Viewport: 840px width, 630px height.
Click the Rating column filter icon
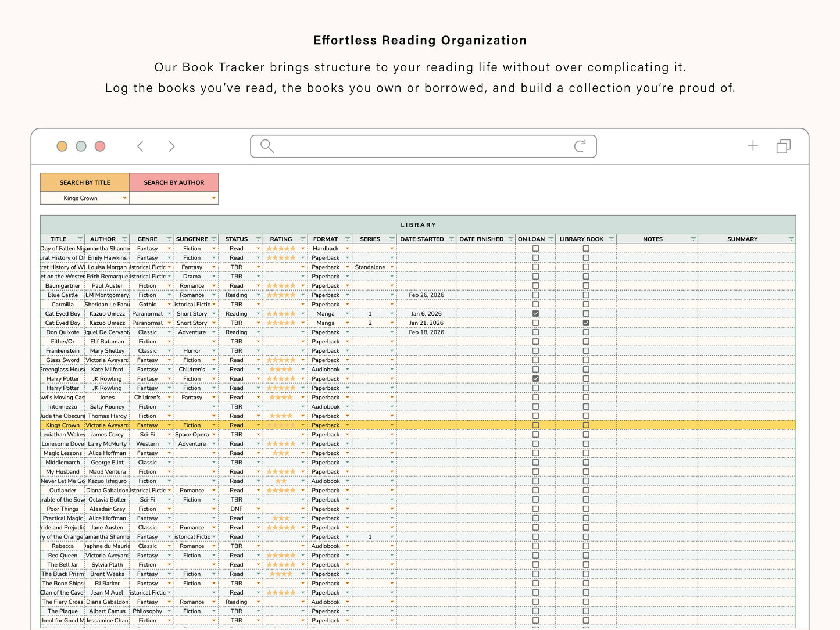coord(303,239)
